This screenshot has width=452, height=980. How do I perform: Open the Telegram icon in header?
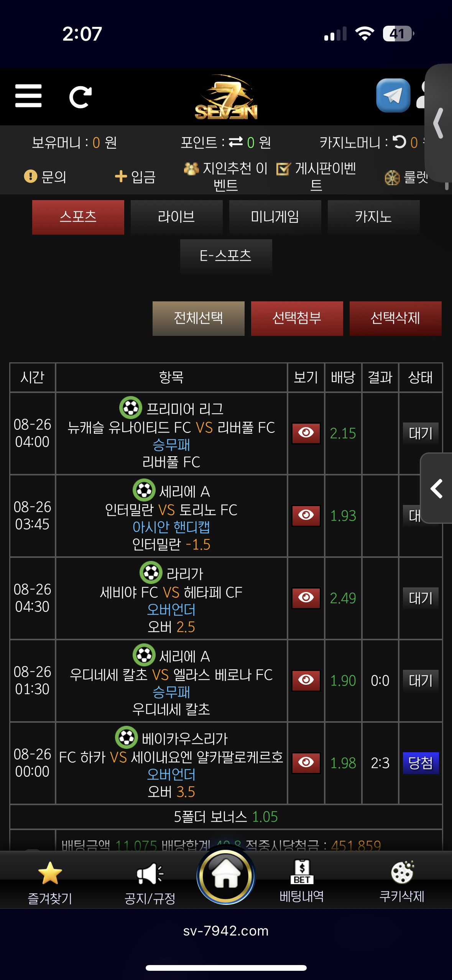click(393, 95)
